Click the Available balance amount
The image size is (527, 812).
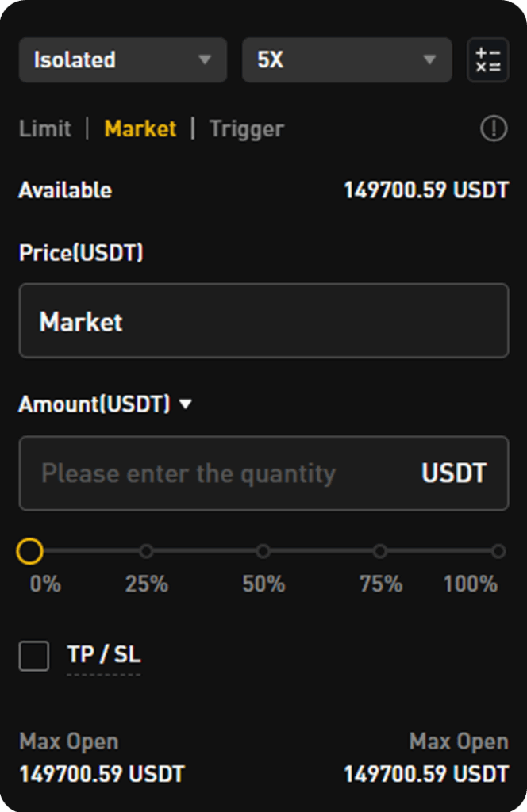[425, 191]
